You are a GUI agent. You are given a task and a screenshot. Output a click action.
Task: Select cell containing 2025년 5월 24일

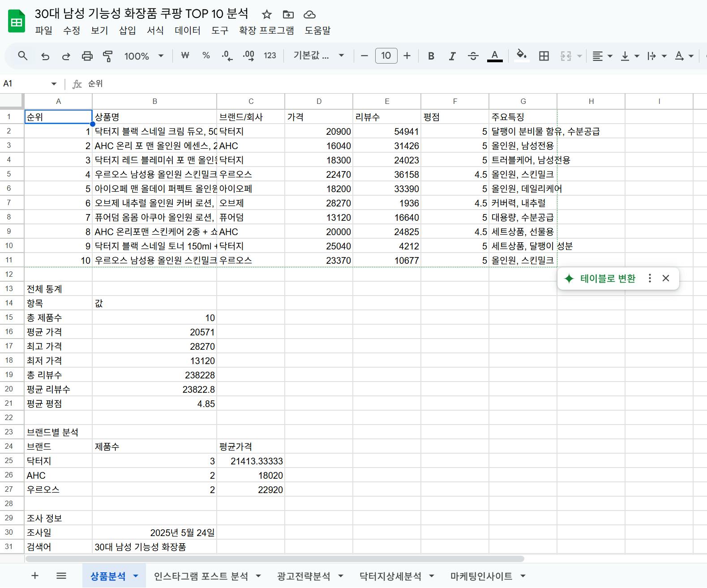154,532
